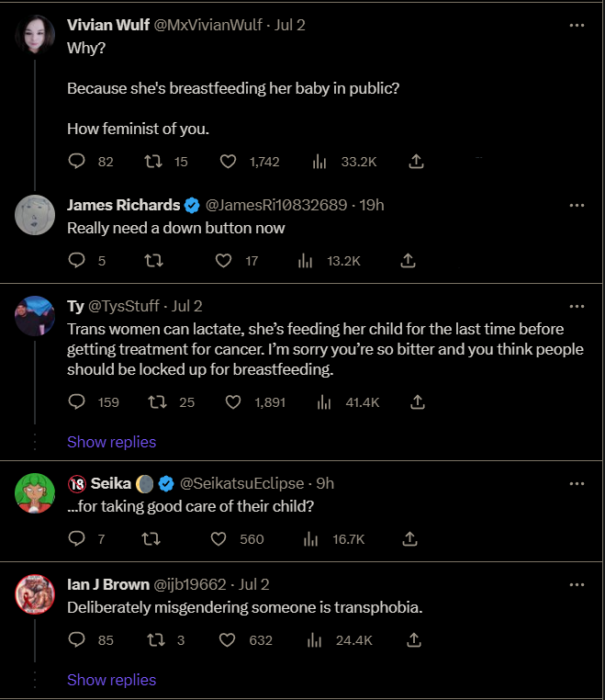Like Ian J Brown's tweet with 632 likes
605x700 pixels.
point(227,639)
